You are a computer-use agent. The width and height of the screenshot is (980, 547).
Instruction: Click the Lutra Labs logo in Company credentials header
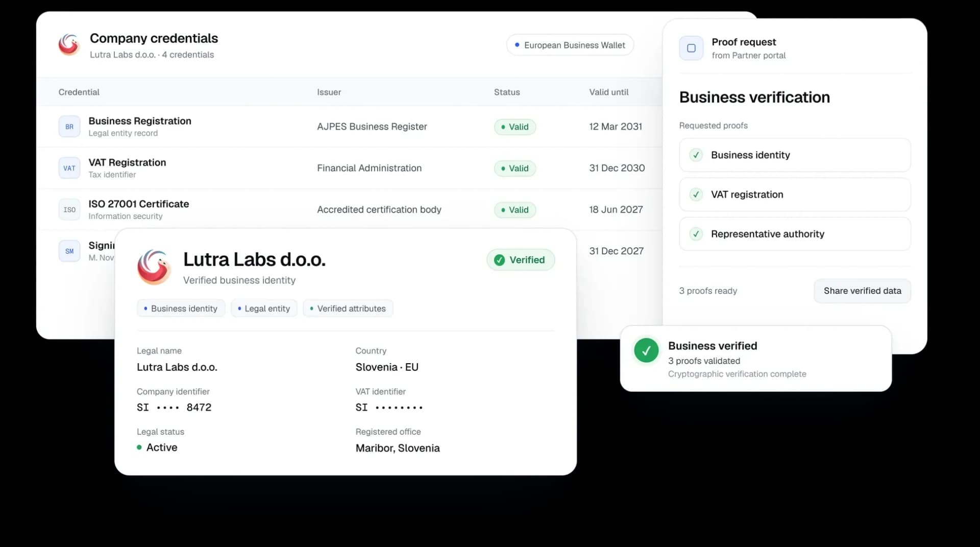coord(69,45)
